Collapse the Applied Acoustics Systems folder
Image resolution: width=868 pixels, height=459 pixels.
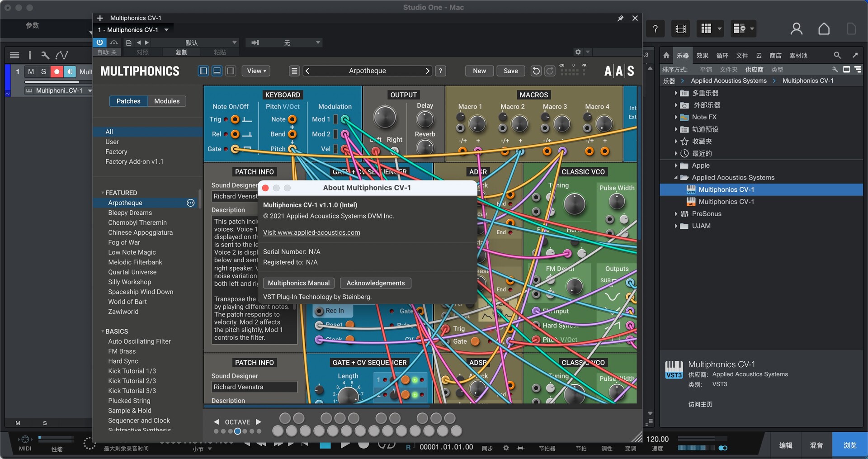[676, 178]
